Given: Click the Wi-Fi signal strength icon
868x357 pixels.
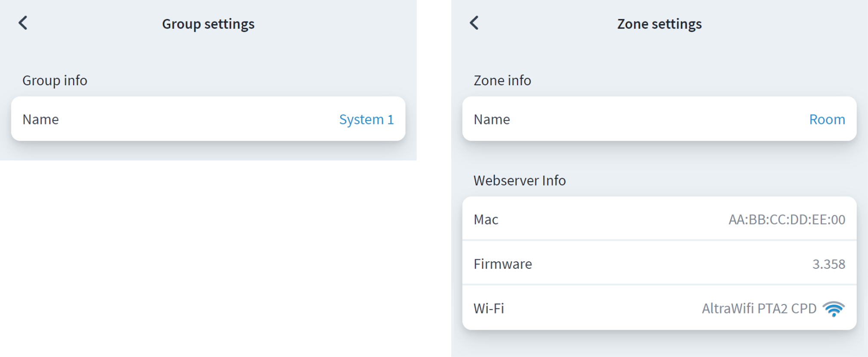Looking at the screenshot, I should (834, 309).
